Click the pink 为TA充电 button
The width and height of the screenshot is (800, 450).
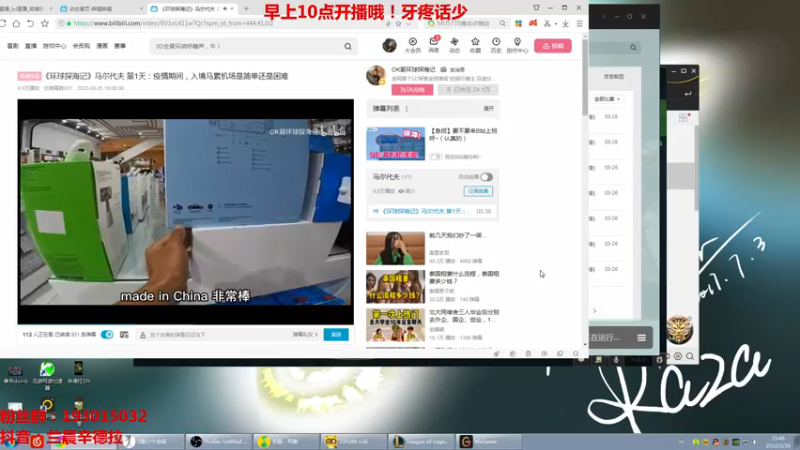[412, 90]
